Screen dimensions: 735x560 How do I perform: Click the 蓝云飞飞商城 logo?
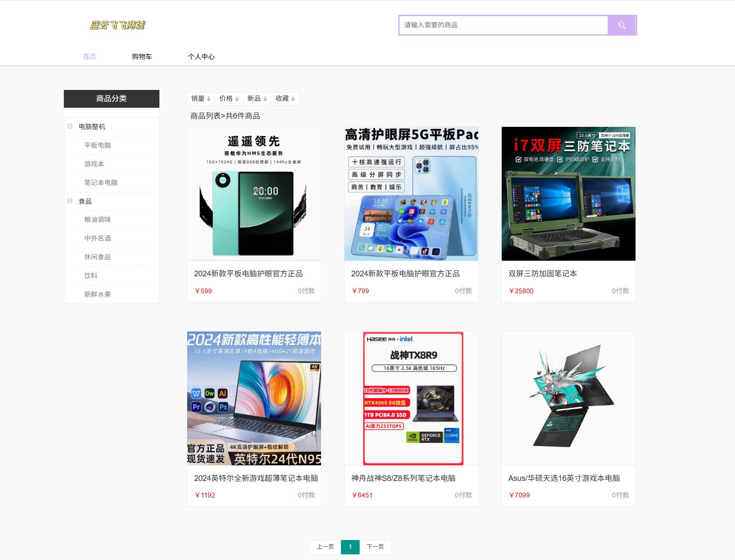point(117,25)
